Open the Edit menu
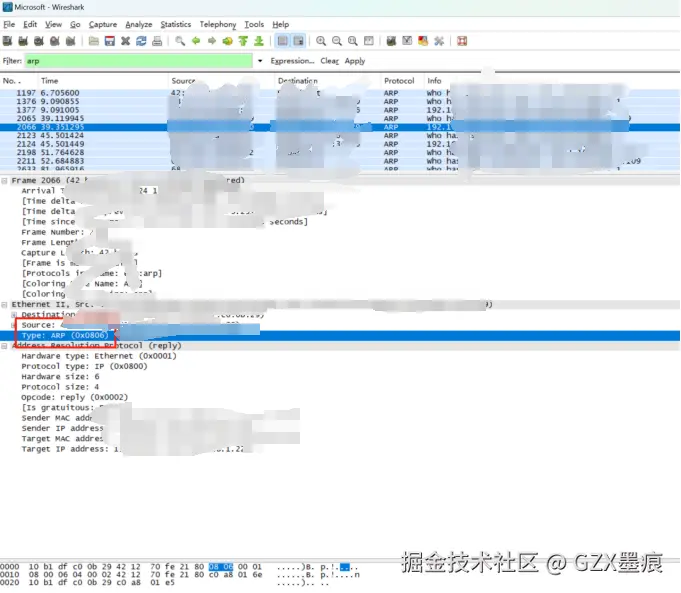Viewport: 681px width, 593px height. (30, 24)
